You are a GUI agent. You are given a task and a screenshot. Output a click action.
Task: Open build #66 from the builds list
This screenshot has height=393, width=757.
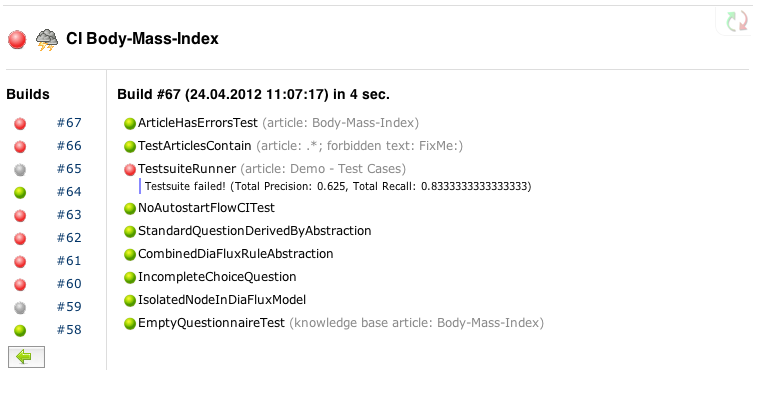point(69,146)
